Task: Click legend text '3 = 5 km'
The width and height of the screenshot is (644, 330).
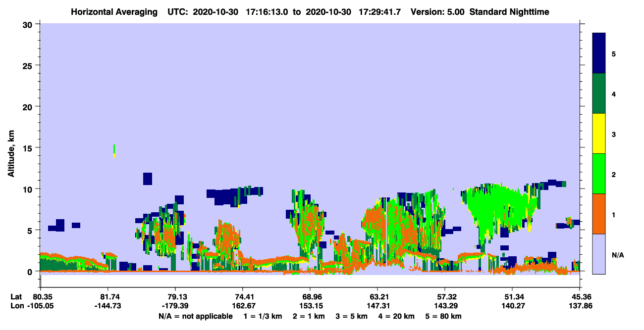Action: [352, 316]
